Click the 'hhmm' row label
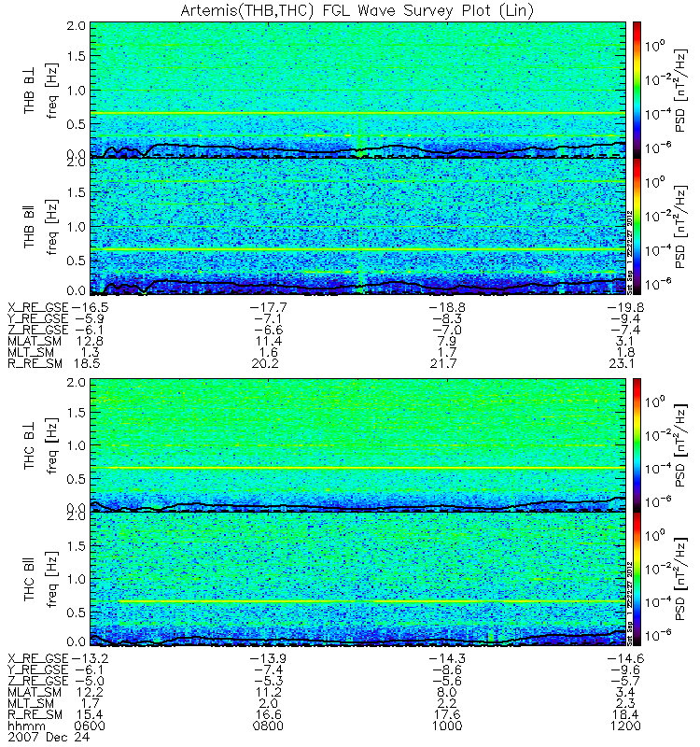 click(27, 726)
